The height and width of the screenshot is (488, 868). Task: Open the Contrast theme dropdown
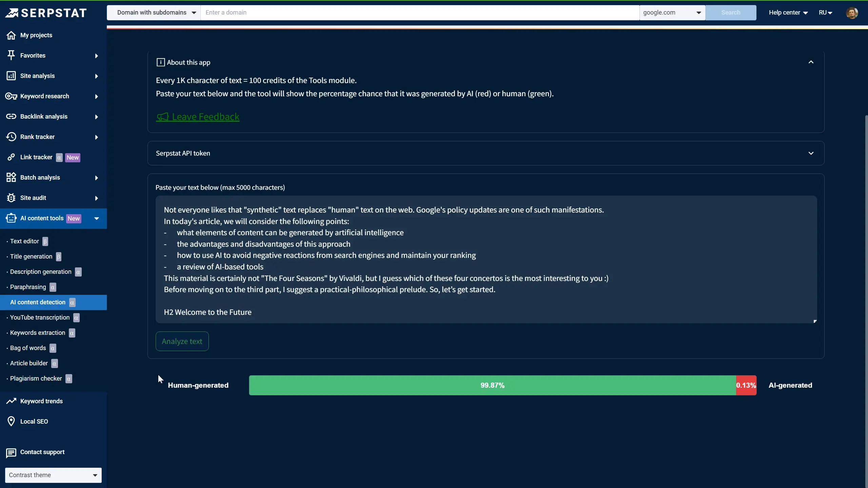click(x=53, y=475)
